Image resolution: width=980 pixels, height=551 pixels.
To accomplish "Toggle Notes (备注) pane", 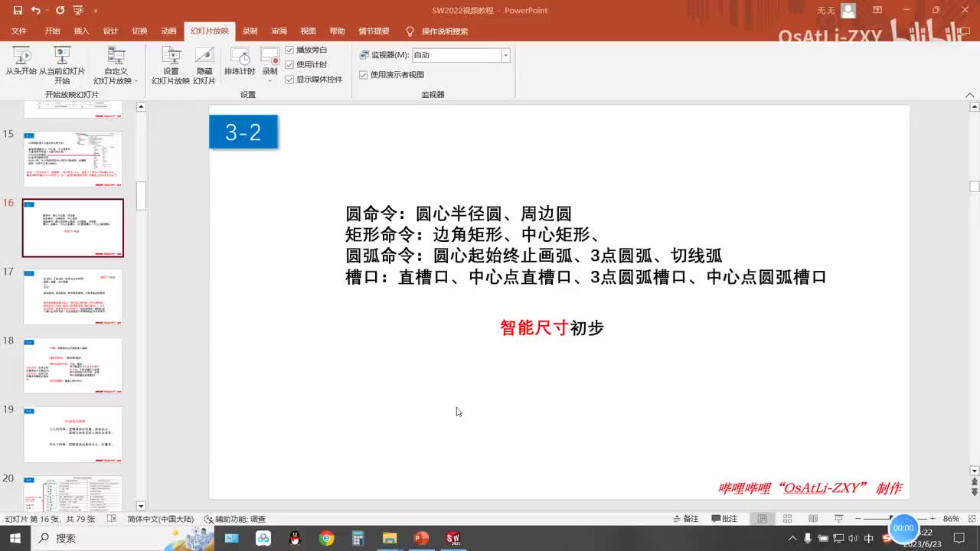I will pyautogui.click(x=685, y=519).
